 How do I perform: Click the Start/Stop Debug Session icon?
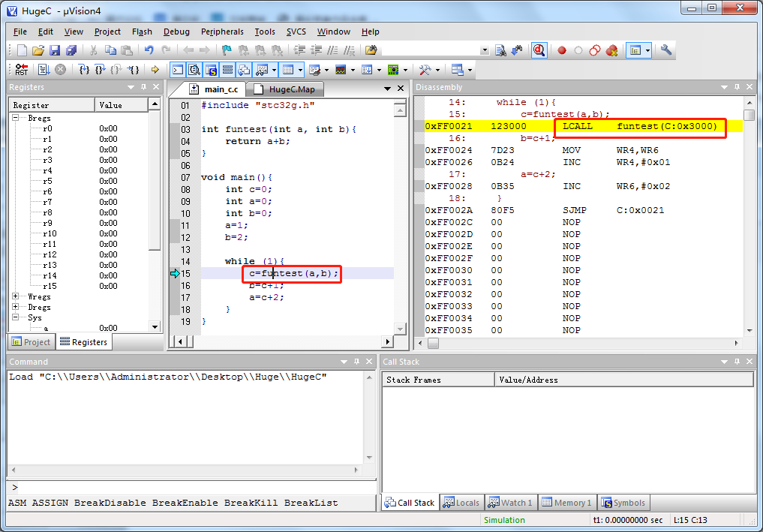click(x=539, y=50)
